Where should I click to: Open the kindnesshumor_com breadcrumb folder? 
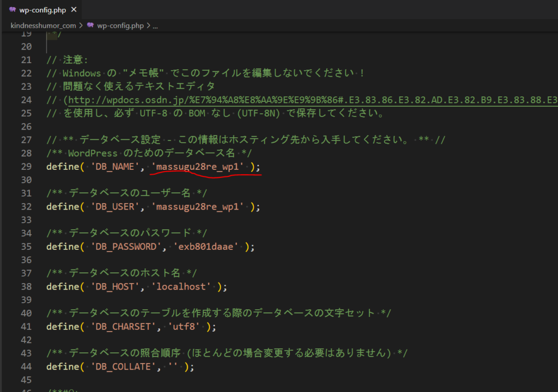click(43, 26)
